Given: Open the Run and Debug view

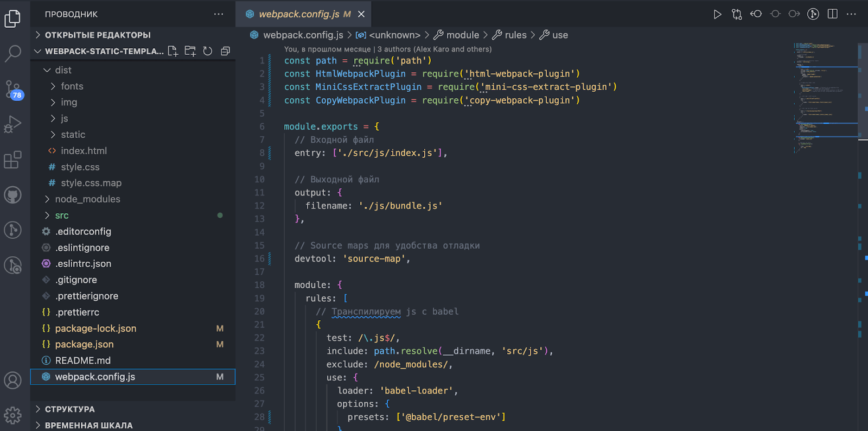Looking at the screenshot, I should [x=13, y=124].
